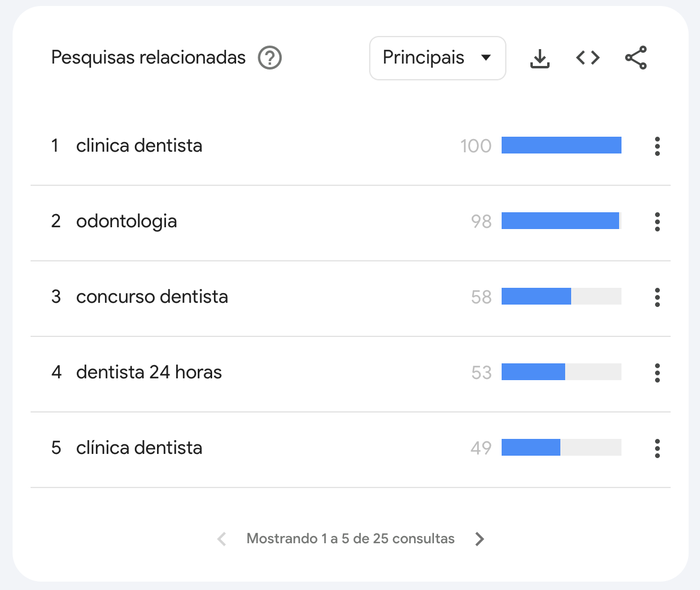Click the previous page chevron arrow
This screenshot has height=590, width=700.
[x=221, y=538]
